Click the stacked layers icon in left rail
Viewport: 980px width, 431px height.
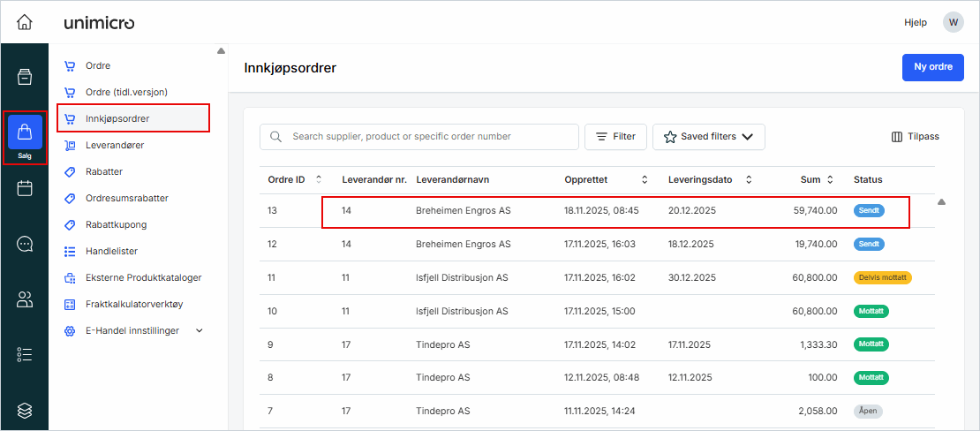point(25,410)
